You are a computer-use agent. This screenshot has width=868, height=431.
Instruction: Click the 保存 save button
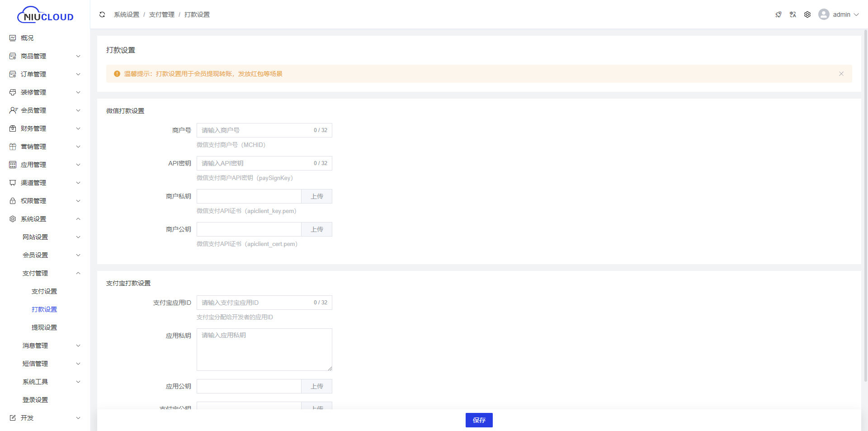coord(479,420)
